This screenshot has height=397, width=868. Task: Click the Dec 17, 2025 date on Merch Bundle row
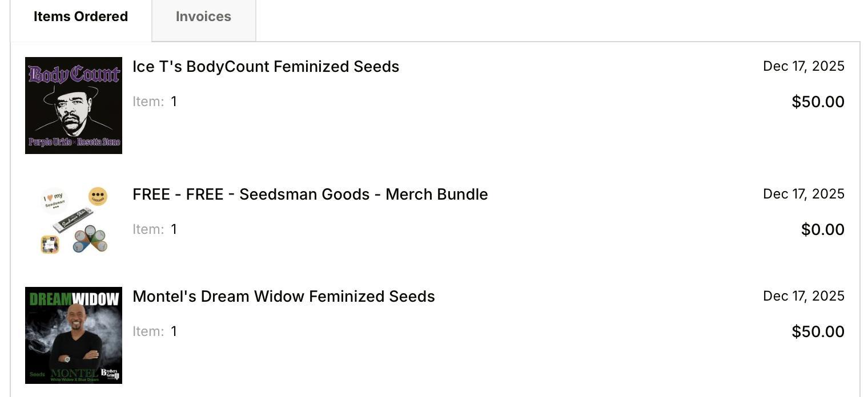(x=803, y=194)
